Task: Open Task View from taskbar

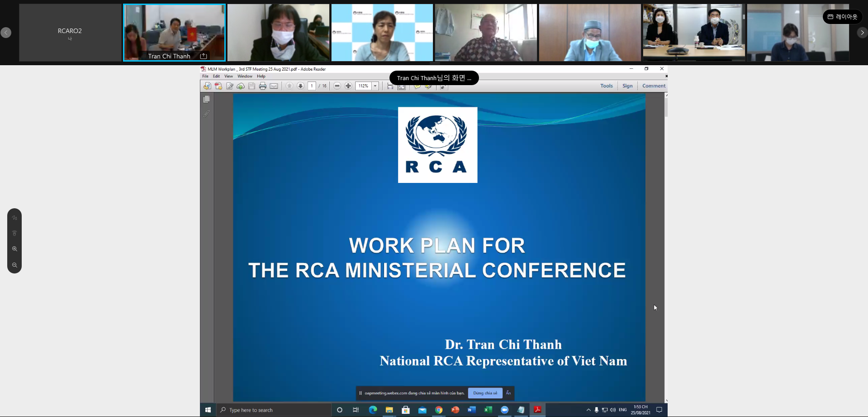Action: coord(356,410)
